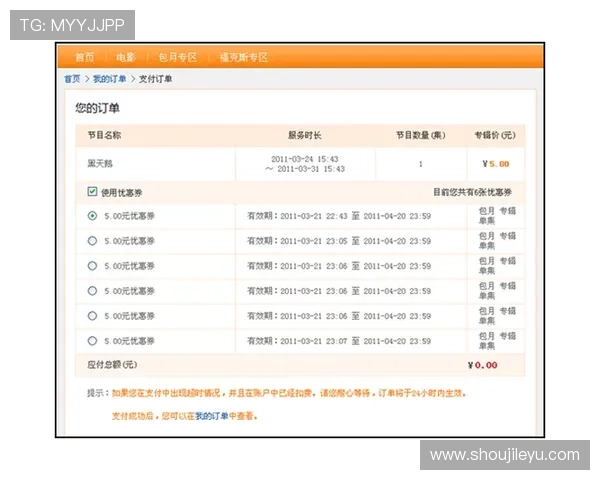Click the 节目名称 column header
Image resolution: width=600 pixels, height=480 pixels.
pos(104,135)
